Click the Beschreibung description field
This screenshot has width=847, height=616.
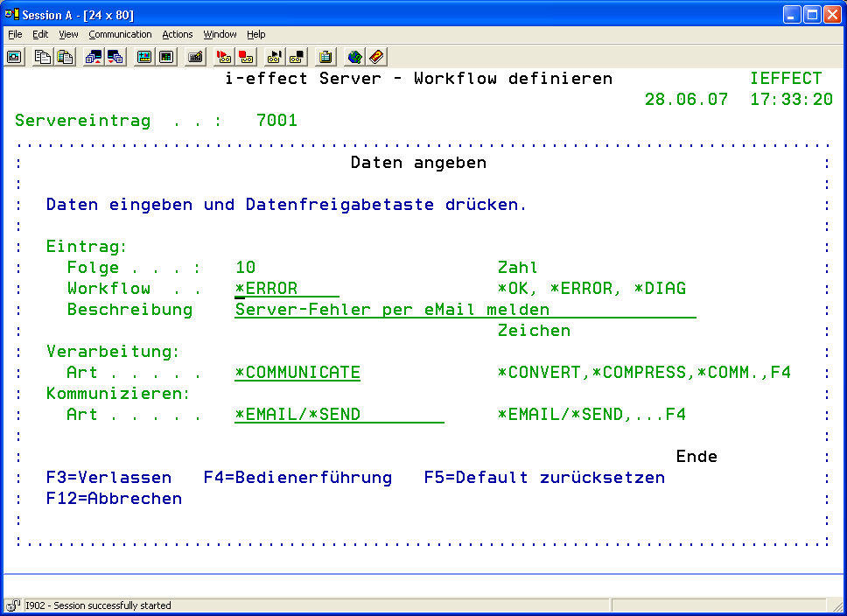[464, 310]
